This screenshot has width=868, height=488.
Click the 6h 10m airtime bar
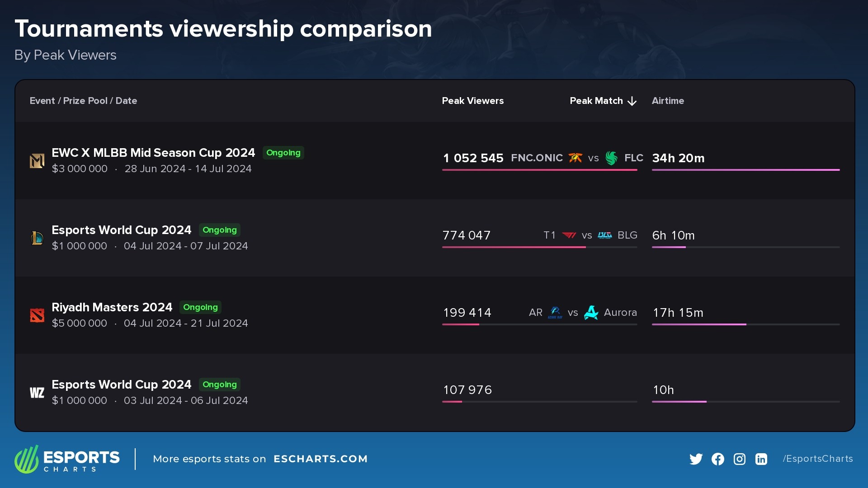point(746,247)
